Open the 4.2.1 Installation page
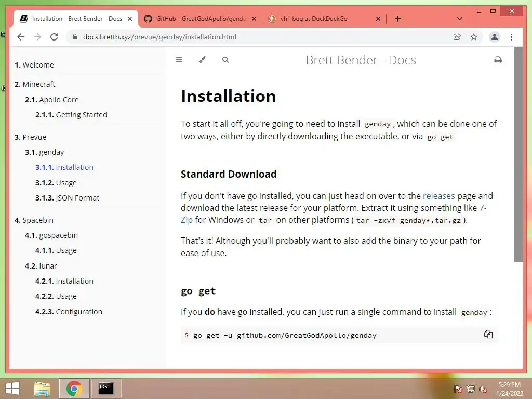Screen dimensions: 532x399 (x=64, y=281)
